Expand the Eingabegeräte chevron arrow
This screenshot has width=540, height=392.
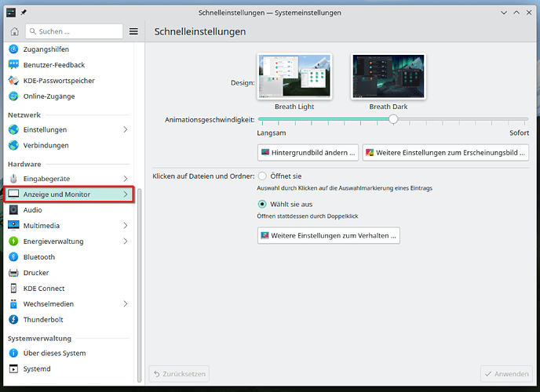coord(126,179)
